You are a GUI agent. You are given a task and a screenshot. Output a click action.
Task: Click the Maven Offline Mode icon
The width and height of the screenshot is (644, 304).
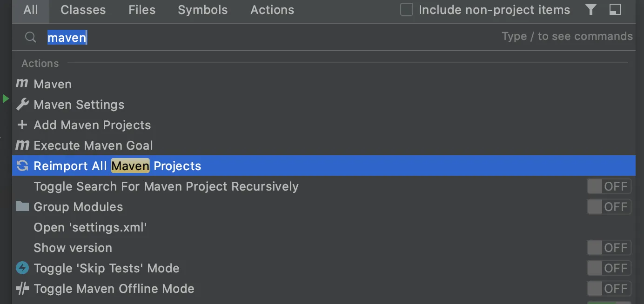tap(22, 289)
